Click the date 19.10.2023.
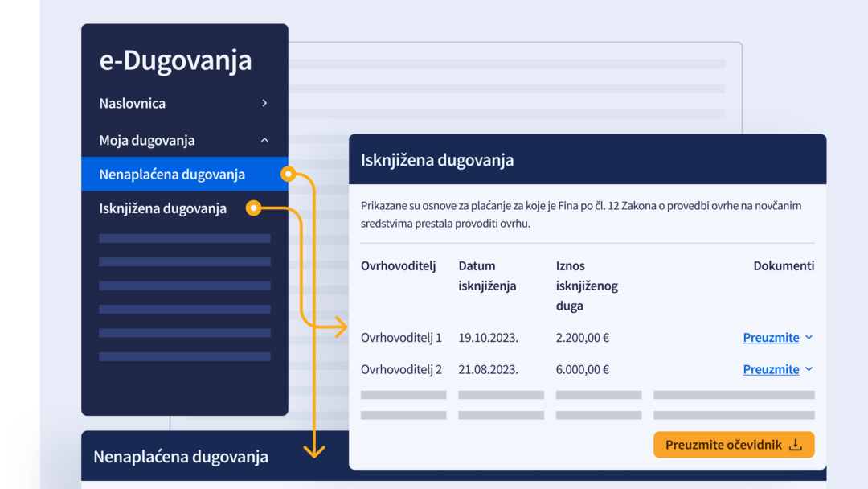Image resolution: width=868 pixels, height=489 pixels. [x=489, y=337]
